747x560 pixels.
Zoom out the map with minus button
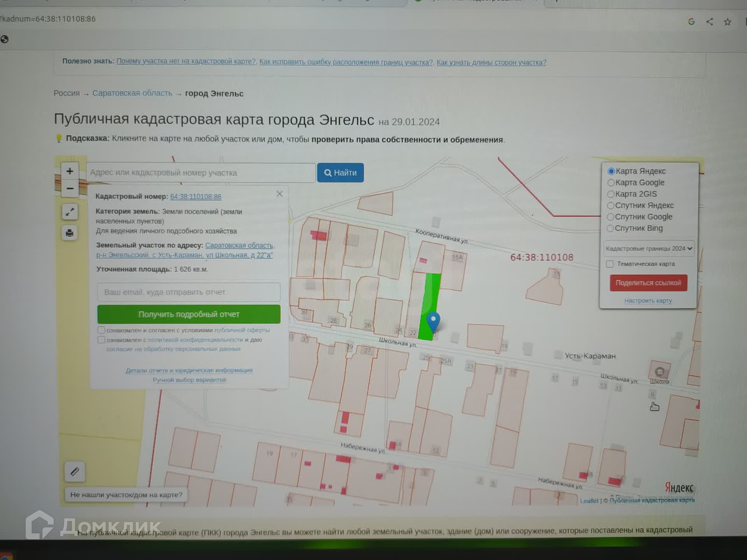[70, 189]
